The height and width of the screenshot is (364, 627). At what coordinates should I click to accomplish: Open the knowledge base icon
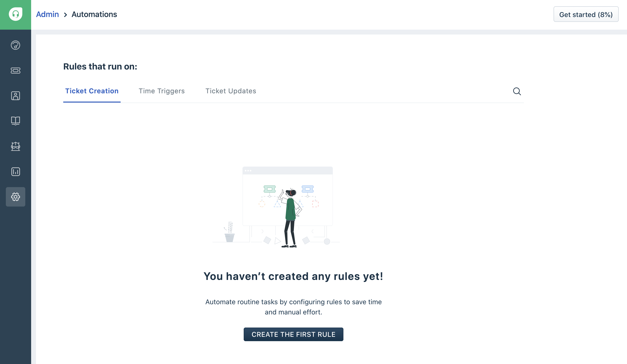[x=16, y=121]
